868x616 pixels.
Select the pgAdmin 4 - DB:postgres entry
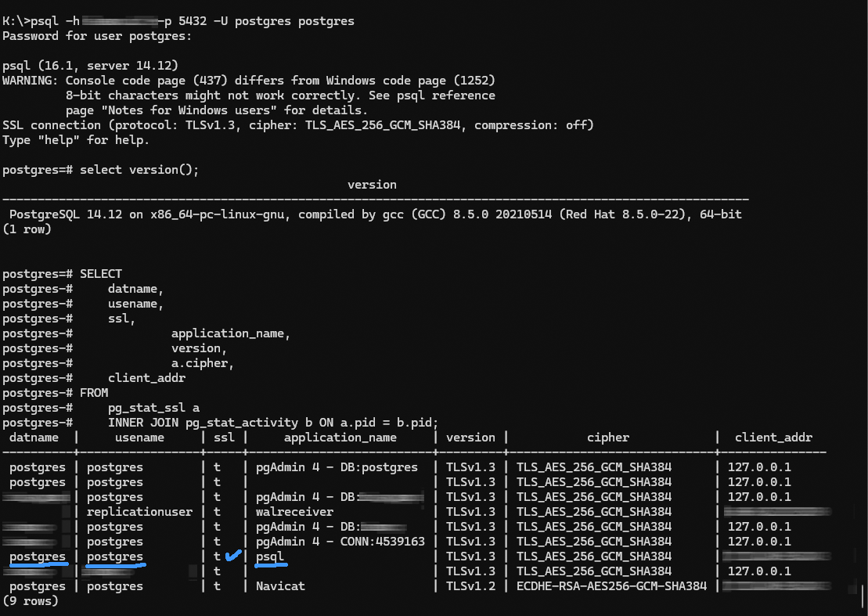point(337,467)
